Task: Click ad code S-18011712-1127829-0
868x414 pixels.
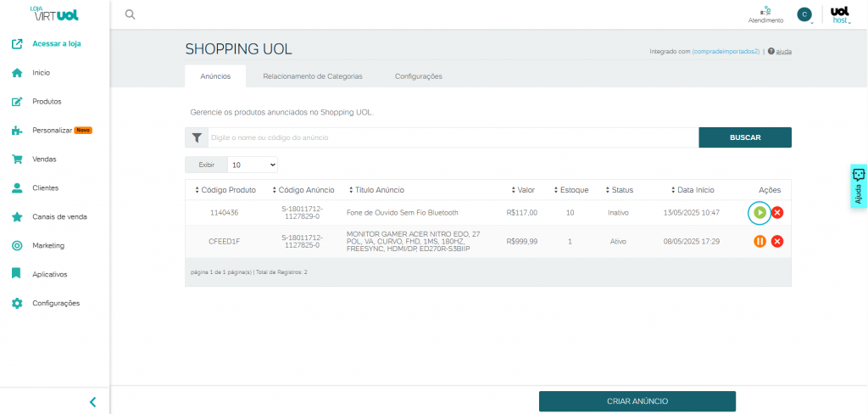Action: pos(302,212)
